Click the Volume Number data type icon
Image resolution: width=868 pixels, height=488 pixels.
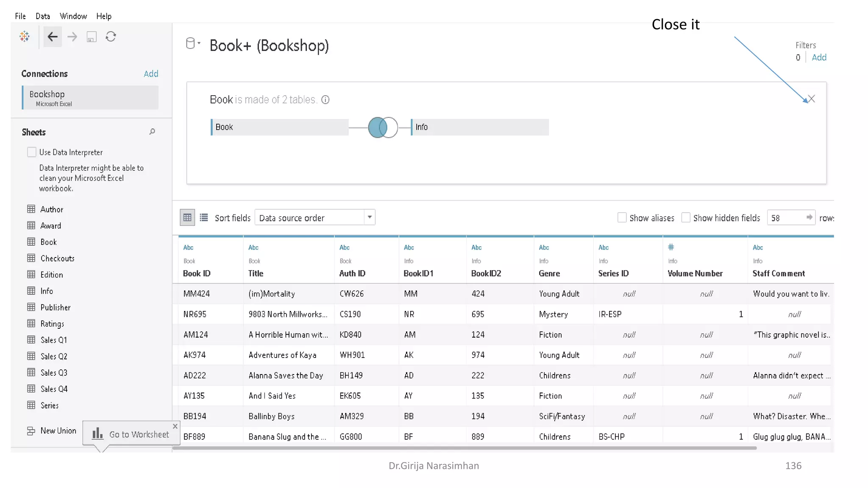(671, 247)
